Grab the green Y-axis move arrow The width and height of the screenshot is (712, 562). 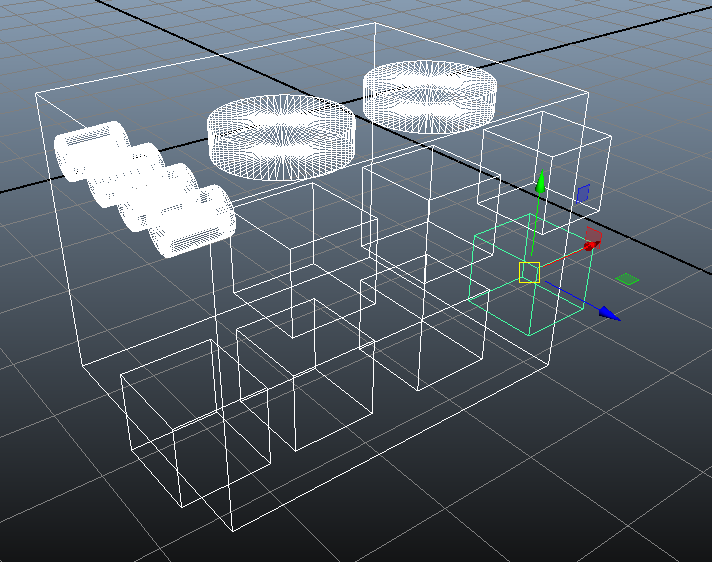pyautogui.click(x=540, y=182)
